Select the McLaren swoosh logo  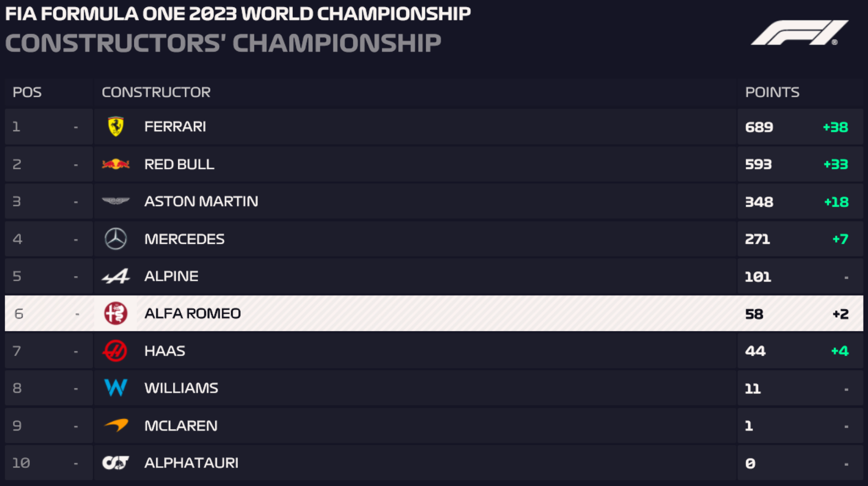pyautogui.click(x=115, y=425)
